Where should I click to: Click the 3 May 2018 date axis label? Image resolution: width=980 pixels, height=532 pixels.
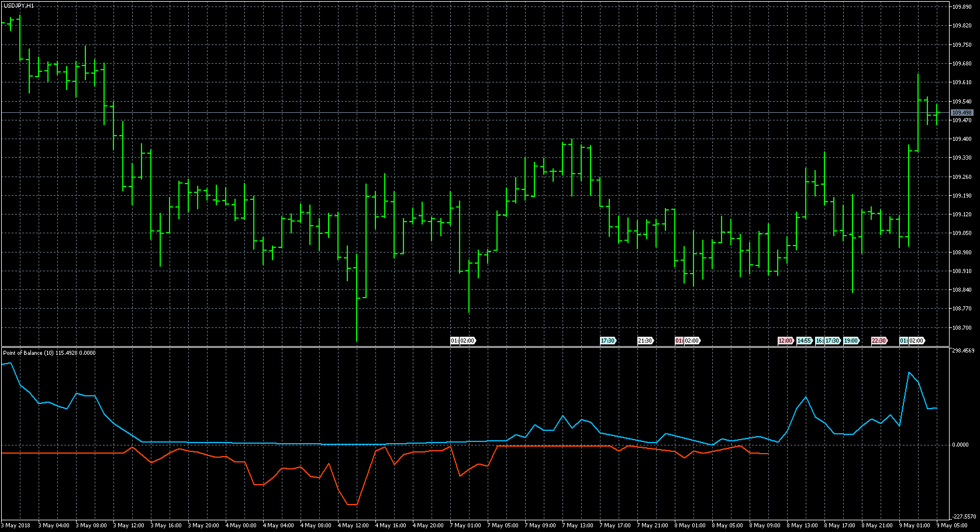[16, 525]
